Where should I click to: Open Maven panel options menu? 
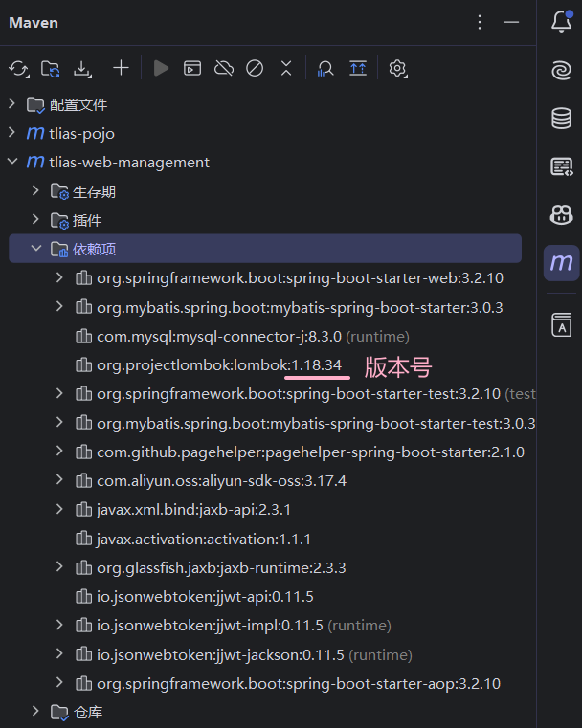[x=480, y=22]
